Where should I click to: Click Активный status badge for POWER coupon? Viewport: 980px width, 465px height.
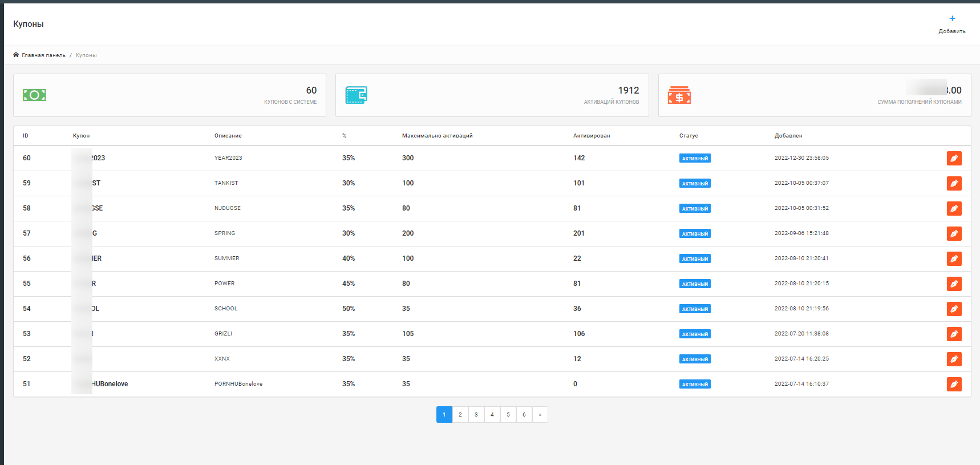click(x=695, y=284)
